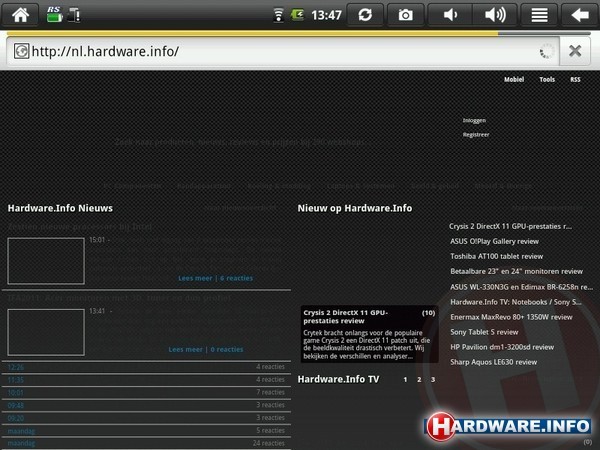Focus the URL field nl.hardware.info
Image resolution: width=600 pixels, height=450 pixels.
[283, 51]
